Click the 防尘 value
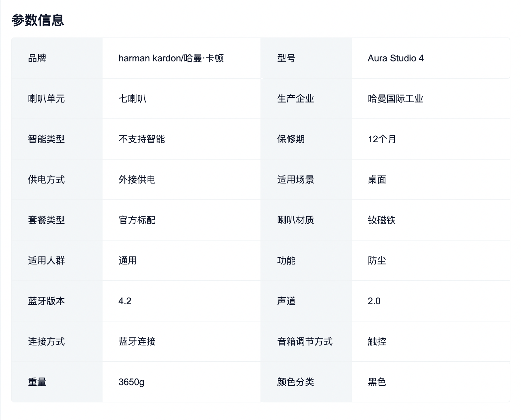Screen dimensions: 521x420 click(x=377, y=261)
